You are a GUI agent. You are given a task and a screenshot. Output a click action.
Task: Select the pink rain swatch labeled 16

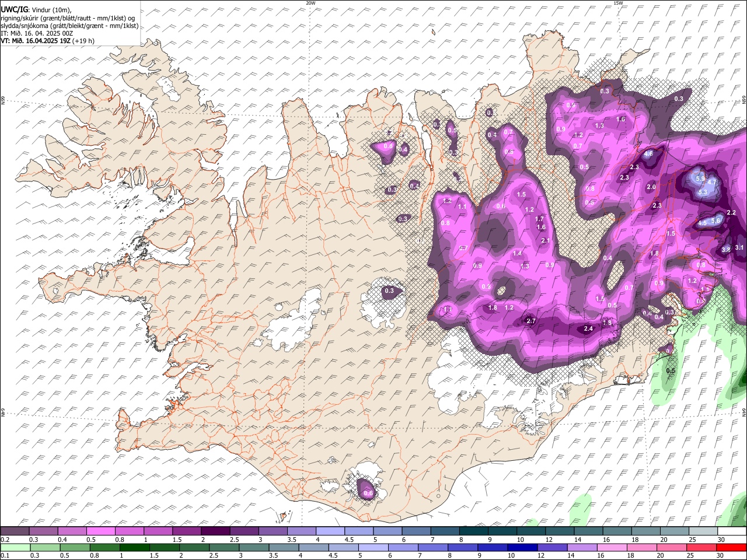[x=612, y=547]
